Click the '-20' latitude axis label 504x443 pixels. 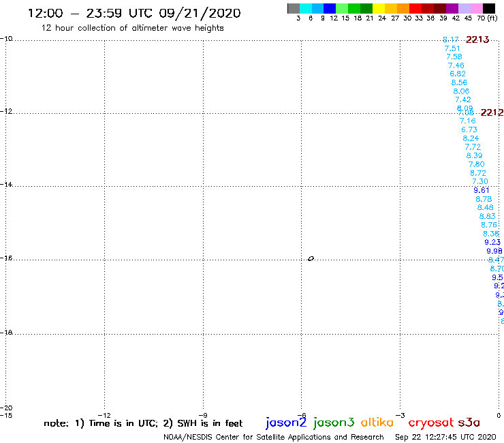(x=6, y=408)
